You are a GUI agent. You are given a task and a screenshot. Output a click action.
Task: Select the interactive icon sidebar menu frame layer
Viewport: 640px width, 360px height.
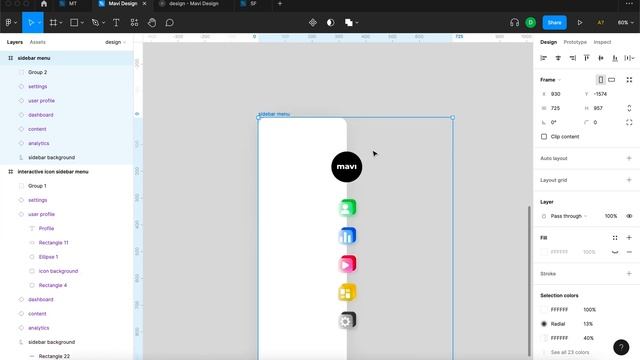tap(53, 172)
